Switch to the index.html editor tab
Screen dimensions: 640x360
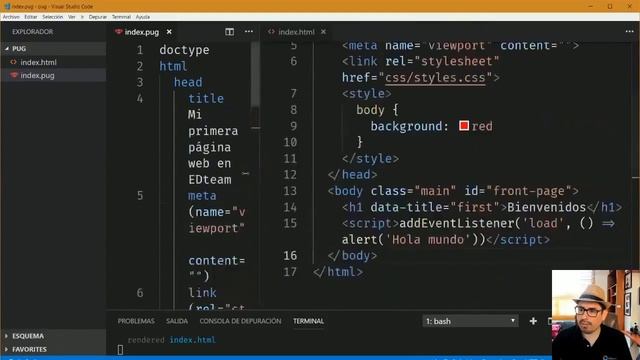tap(296, 32)
